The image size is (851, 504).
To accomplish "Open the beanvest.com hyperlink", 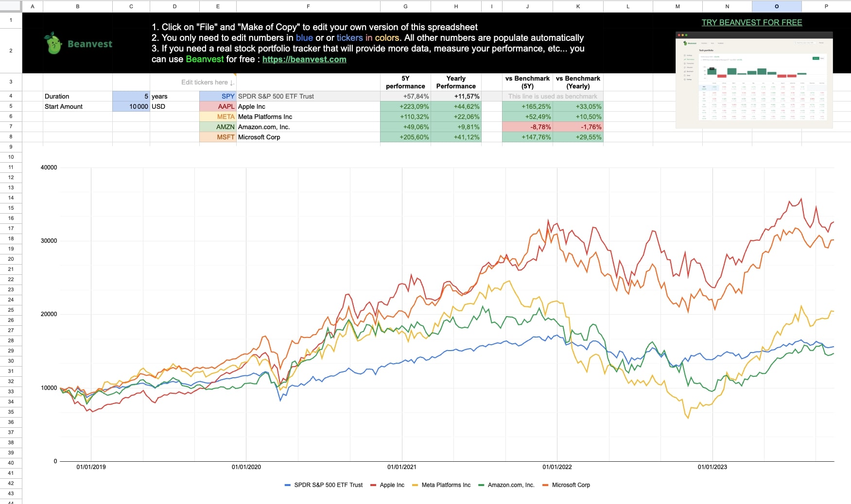I will (304, 59).
